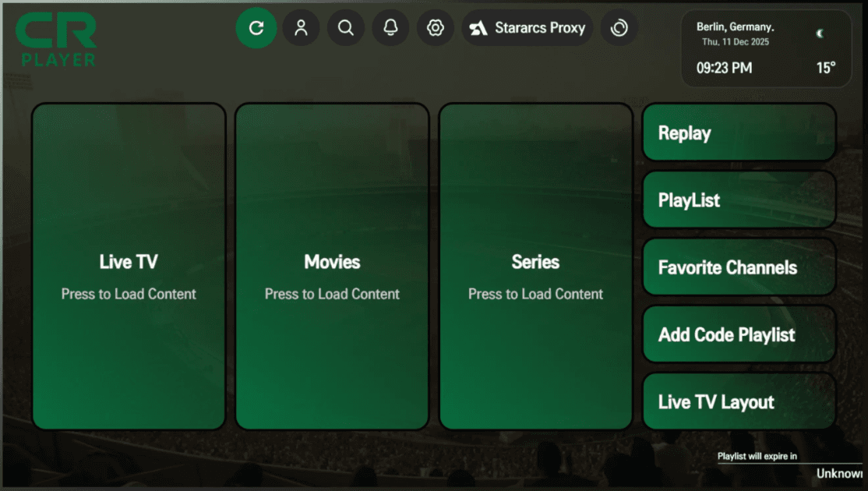Click the Stararcs Proxy logo button

[528, 28]
